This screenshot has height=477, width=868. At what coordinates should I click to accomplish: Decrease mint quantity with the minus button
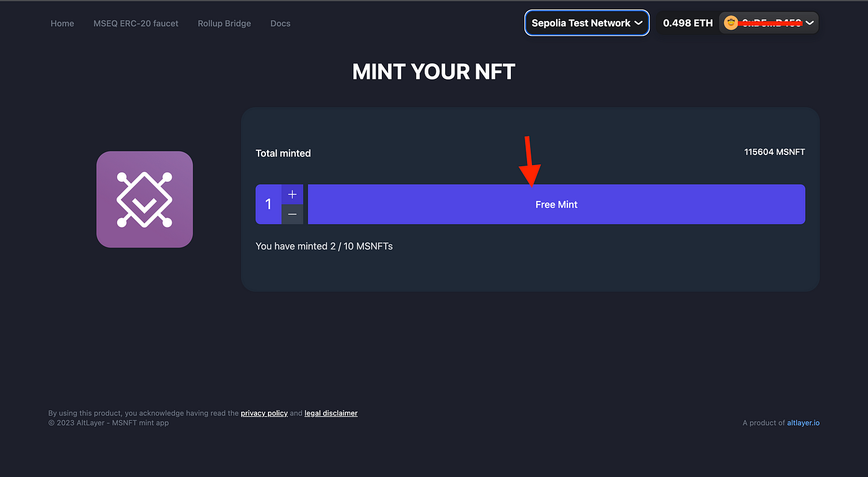293,214
